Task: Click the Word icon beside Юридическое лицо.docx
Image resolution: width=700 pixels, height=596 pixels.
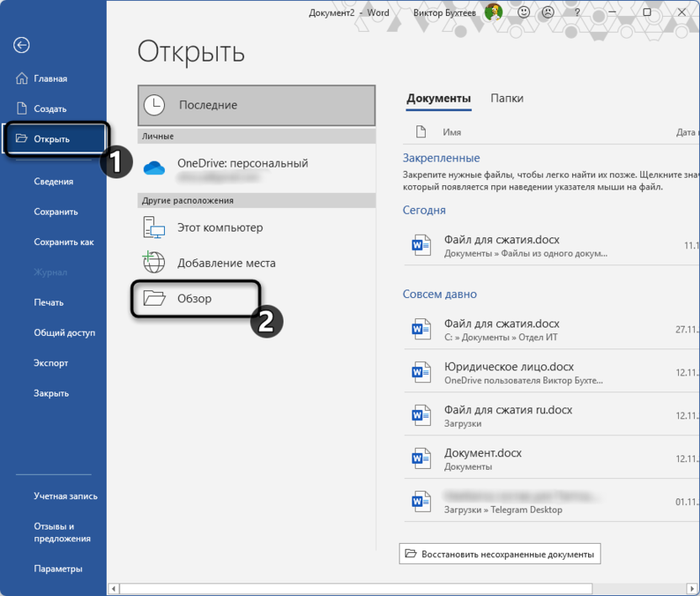Action: click(422, 371)
